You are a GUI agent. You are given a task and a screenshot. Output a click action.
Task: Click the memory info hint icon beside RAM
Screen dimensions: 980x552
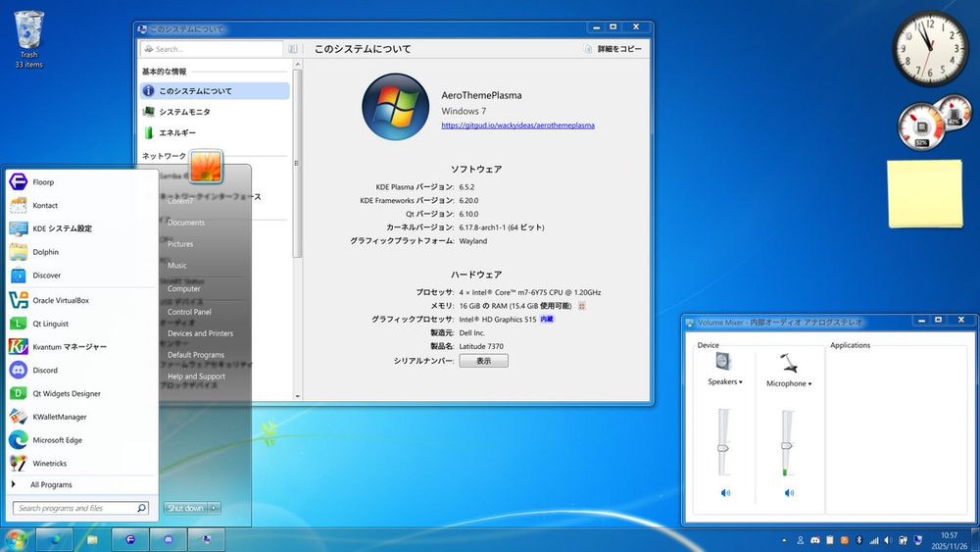582,306
